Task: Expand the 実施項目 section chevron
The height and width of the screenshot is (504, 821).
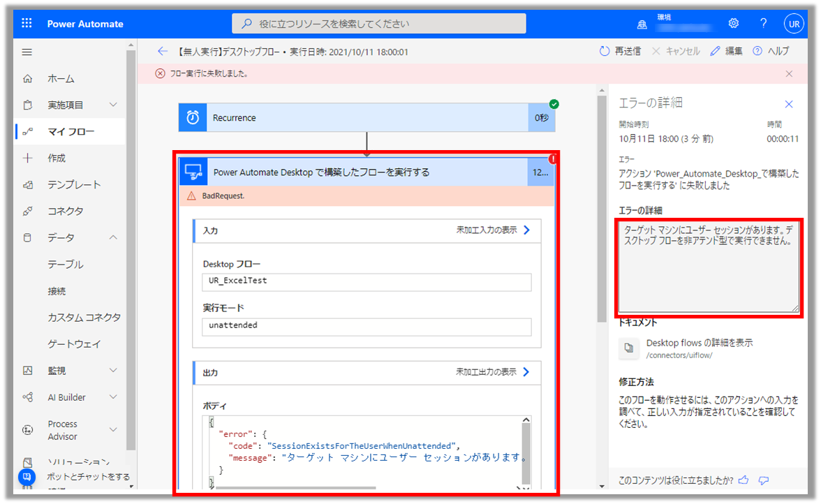Action: (113, 105)
